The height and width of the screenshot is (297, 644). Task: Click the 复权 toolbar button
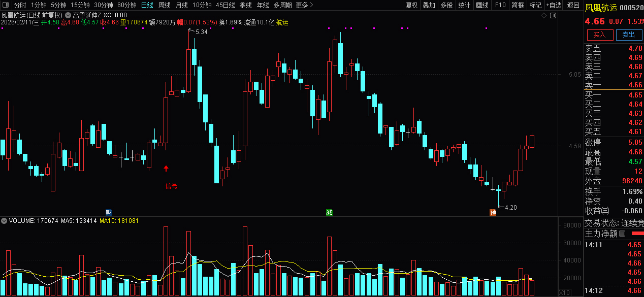coord(411,5)
